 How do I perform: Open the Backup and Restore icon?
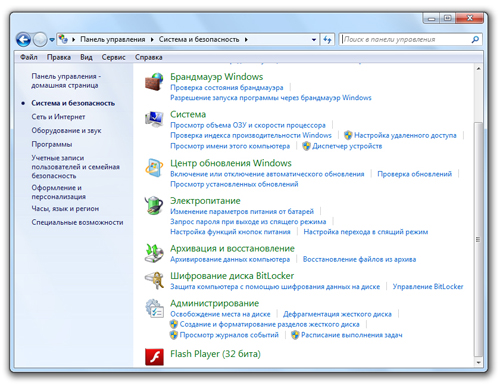click(x=154, y=253)
